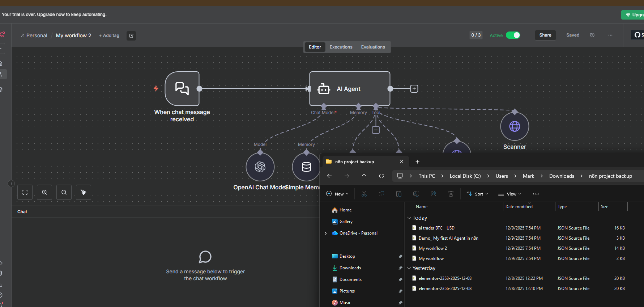Open the New dropdown in Explorer
The height and width of the screenshot is (307, 644).
(337, 194)
